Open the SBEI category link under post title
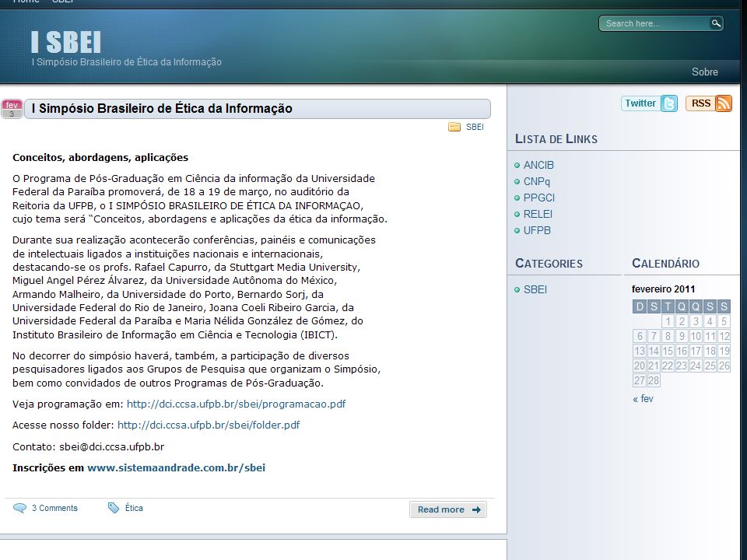Viewport: 747px width, 560px height. point(475,127)
